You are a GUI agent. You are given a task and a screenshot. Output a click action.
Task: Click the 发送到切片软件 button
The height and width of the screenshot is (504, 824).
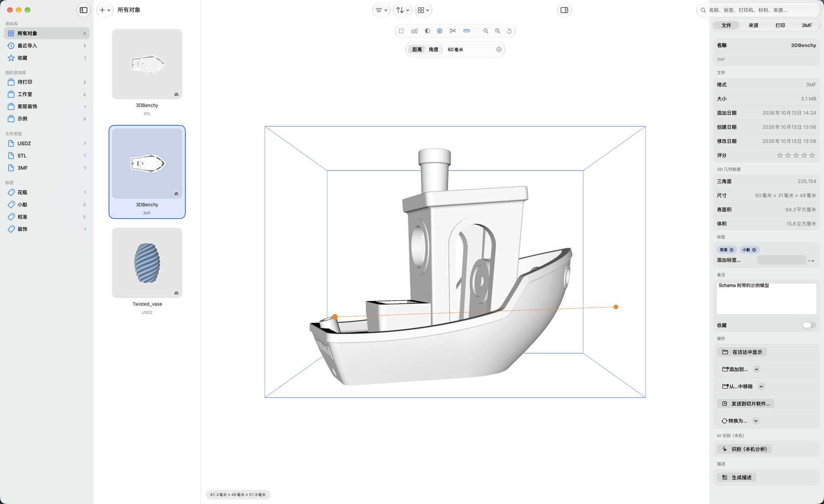point(745,404)
